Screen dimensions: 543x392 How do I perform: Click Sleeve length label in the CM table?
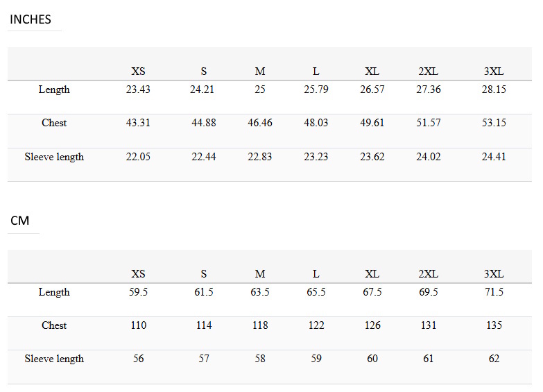point(54,359)
